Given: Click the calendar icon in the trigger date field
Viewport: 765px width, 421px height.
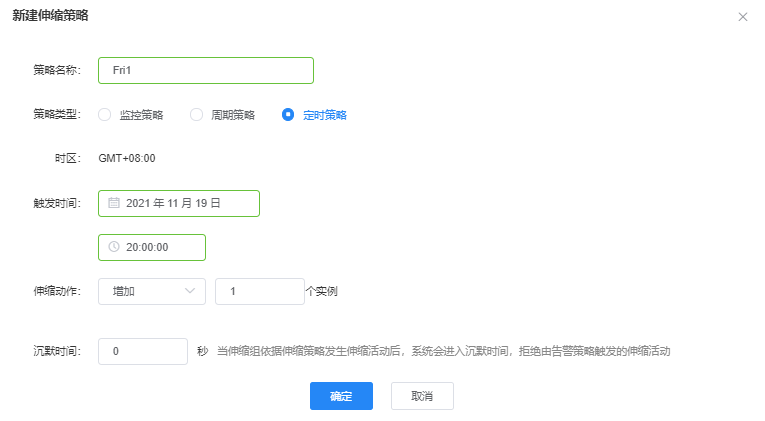Looking at the screenshot, I should [114, 203].
